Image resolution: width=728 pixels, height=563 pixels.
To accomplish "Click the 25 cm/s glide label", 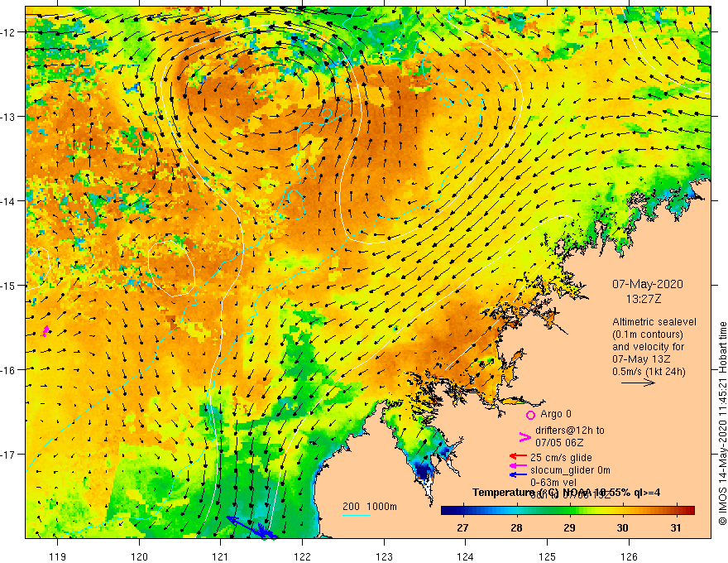I will (561, 458).
